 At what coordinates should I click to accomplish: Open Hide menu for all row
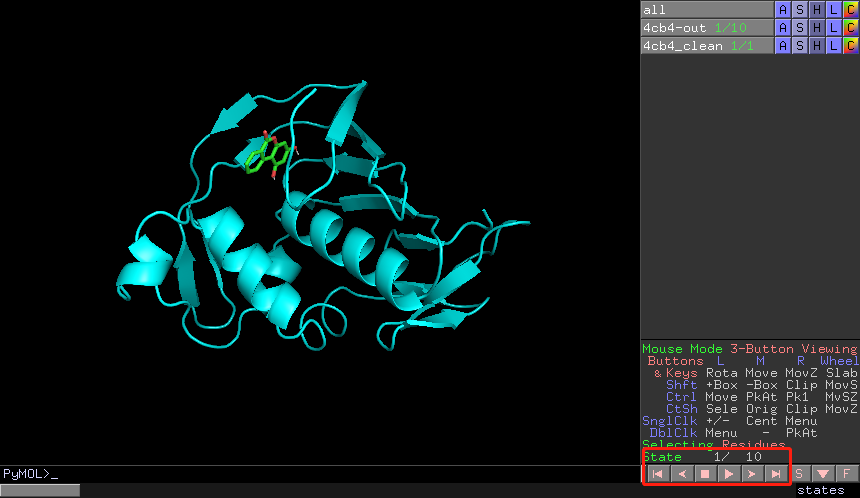[x=817, y=9]
